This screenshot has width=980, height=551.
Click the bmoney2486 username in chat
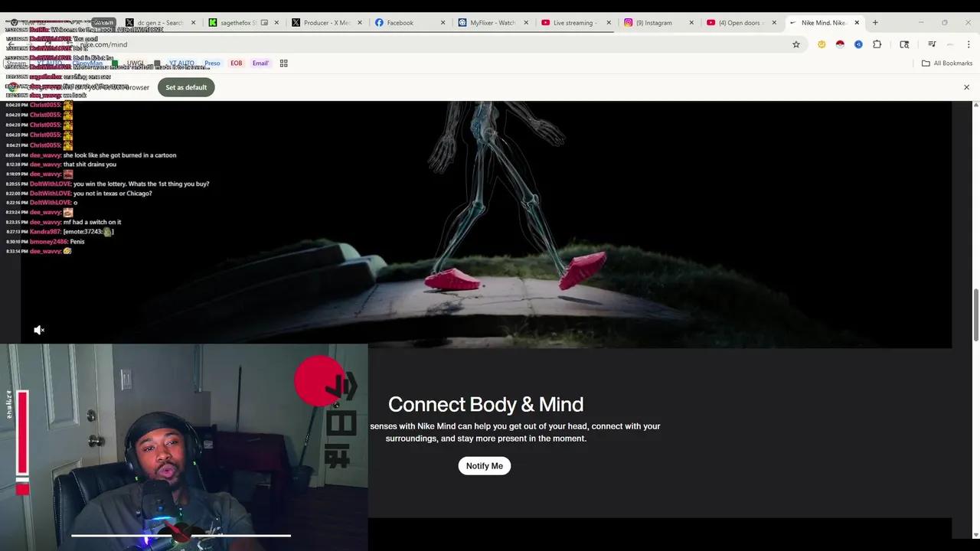point(48,242)
